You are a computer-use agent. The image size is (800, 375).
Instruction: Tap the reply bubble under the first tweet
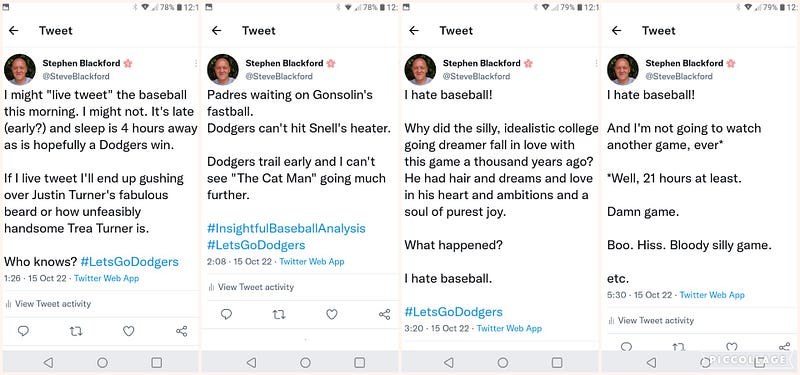(23, 331)
